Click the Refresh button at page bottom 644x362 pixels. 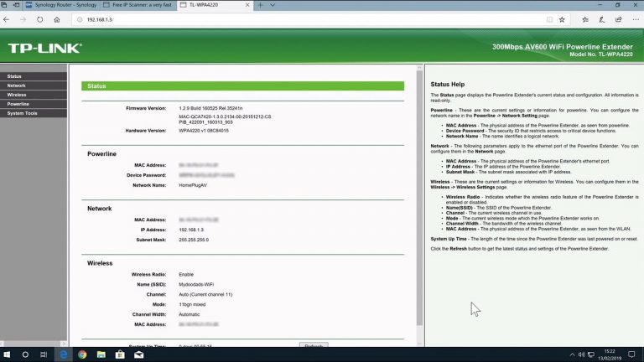[314, 344]
